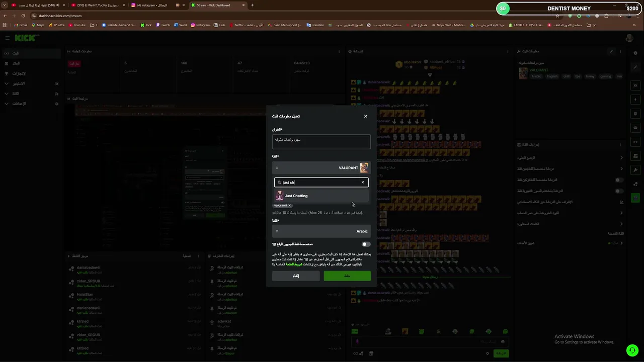
Task: Close the stream info edit dialog
Action: click(x=366, y=116)
